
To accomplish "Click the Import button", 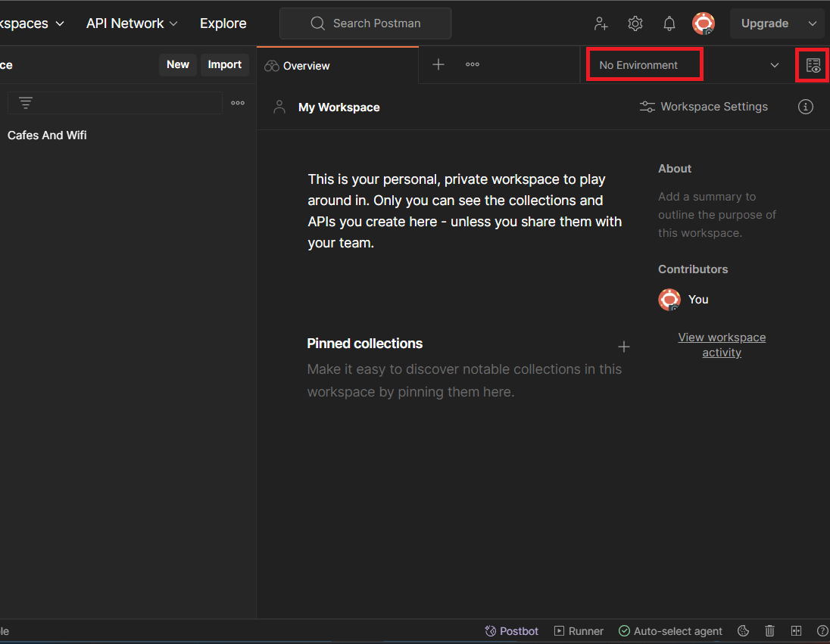I will [224, 64].
